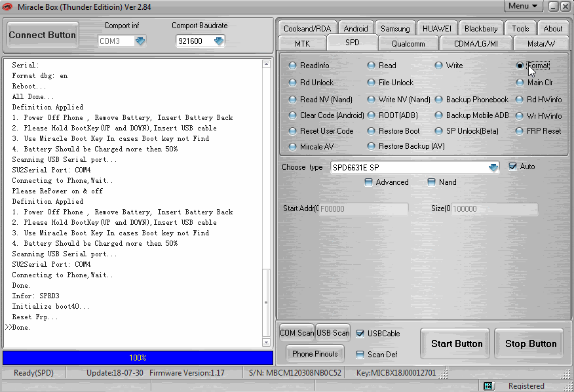The width and height of the screenshot is (574, 392).
Task: Switch to the Mstar/W tab
Action: (541, 44)
